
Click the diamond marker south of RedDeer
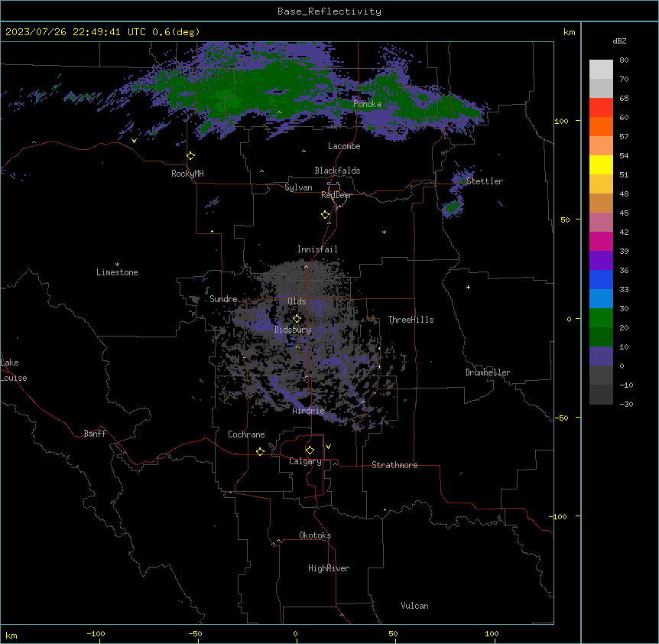(326, 215)
